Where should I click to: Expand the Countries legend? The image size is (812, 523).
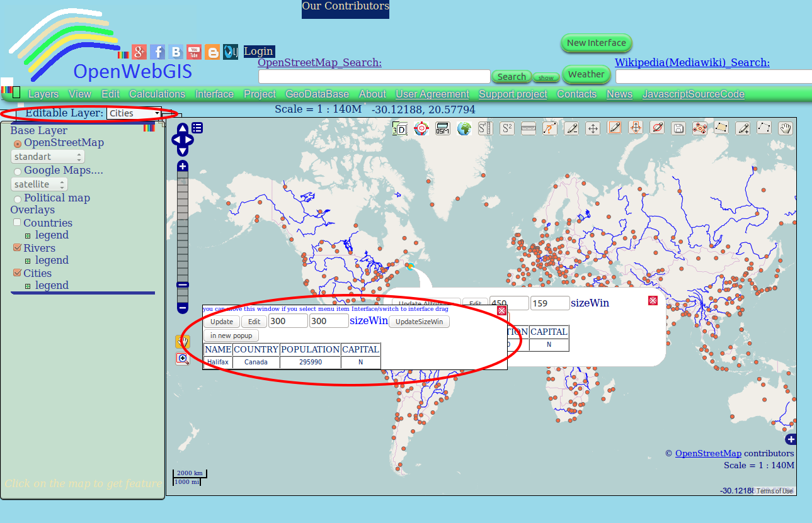[x=28, y=236]
